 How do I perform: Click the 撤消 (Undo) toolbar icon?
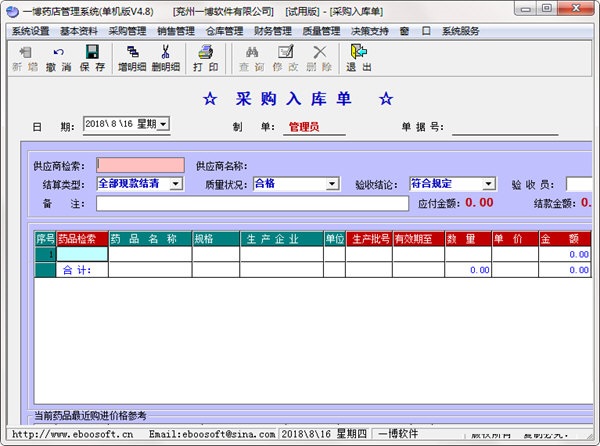[59, 52]
